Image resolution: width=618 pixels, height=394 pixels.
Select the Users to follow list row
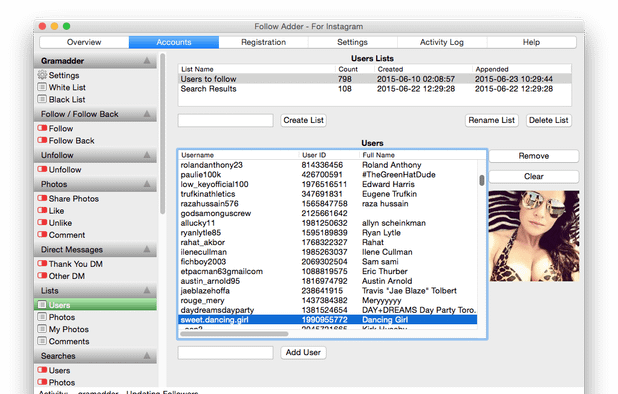pyautogui.click(x=374, y=79)
